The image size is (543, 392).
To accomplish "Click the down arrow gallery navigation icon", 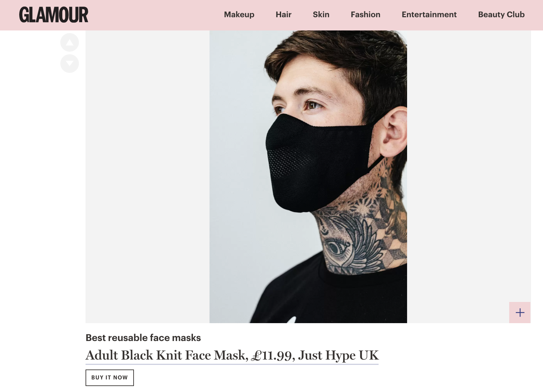I will coord(70,64).
